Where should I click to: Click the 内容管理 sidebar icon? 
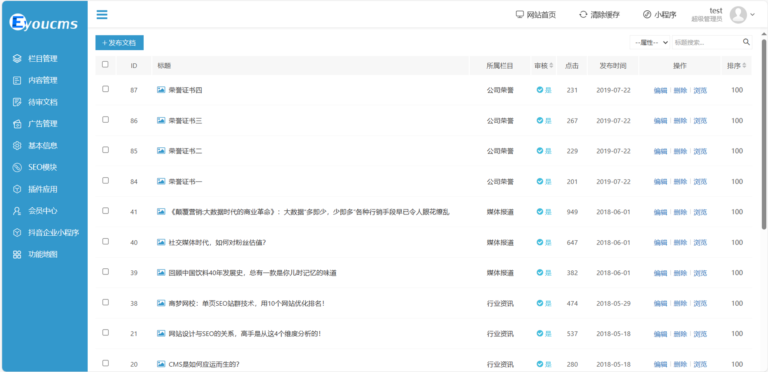(17, 80)
